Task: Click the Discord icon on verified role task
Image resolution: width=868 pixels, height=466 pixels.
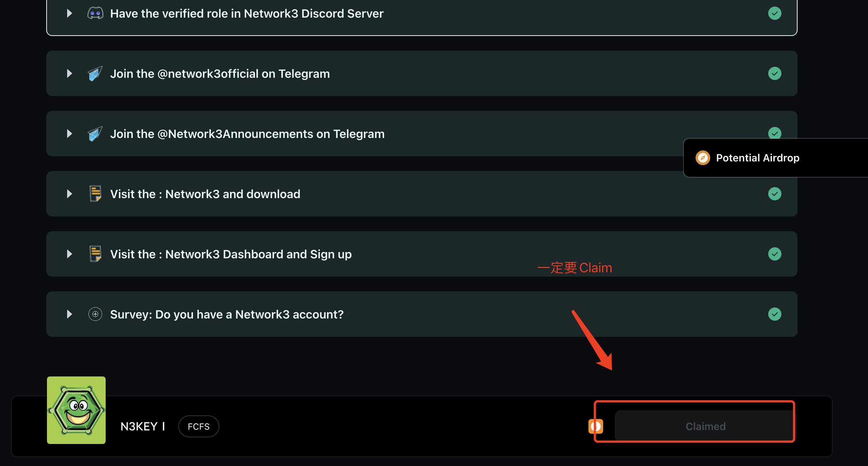Action: (x=95, y=14)
